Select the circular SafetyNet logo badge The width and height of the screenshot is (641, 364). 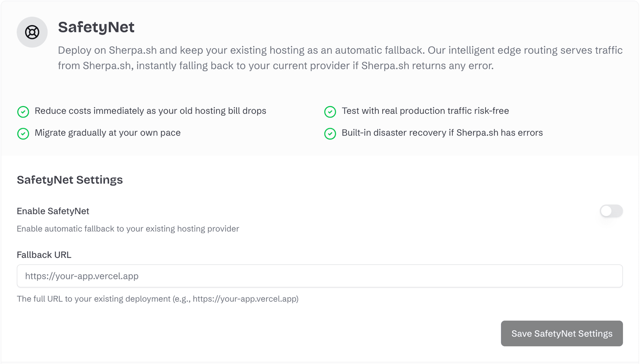point(32,32)
